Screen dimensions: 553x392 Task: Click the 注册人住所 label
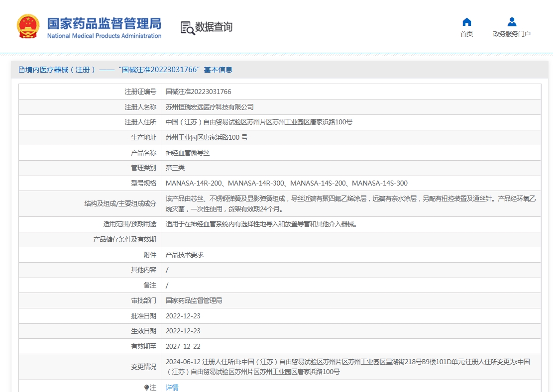click(140, 122)
